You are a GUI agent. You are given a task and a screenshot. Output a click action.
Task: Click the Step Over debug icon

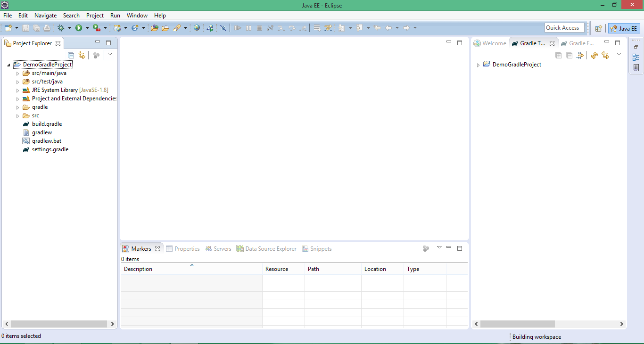292,28
